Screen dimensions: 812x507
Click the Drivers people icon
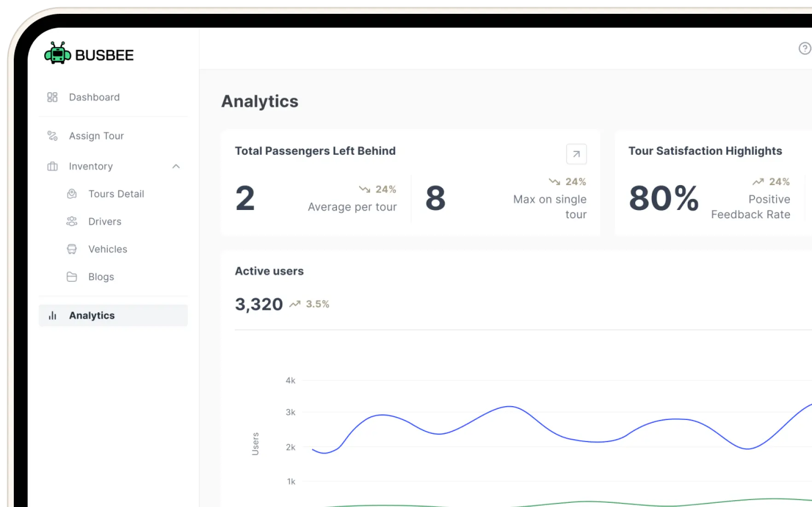(x=72, y=221)
